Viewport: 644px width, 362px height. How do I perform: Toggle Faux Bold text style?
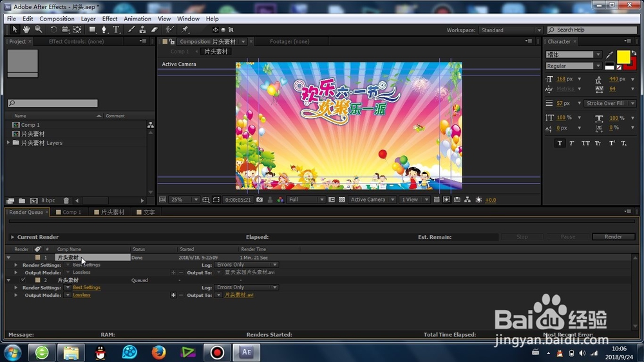pyautogui.click(x=560, y=143)
